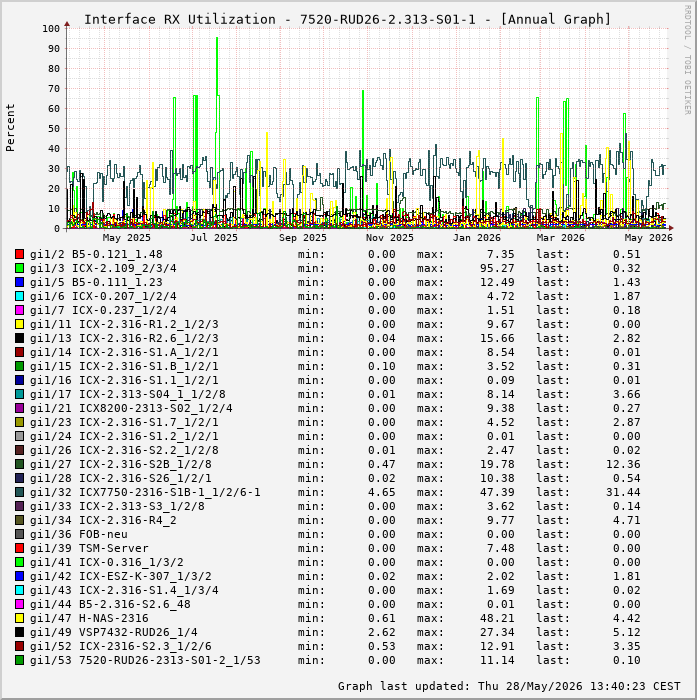
Task: Click the dark teal swatch for gi1/32 ICX7750
Action: [19, 492]
